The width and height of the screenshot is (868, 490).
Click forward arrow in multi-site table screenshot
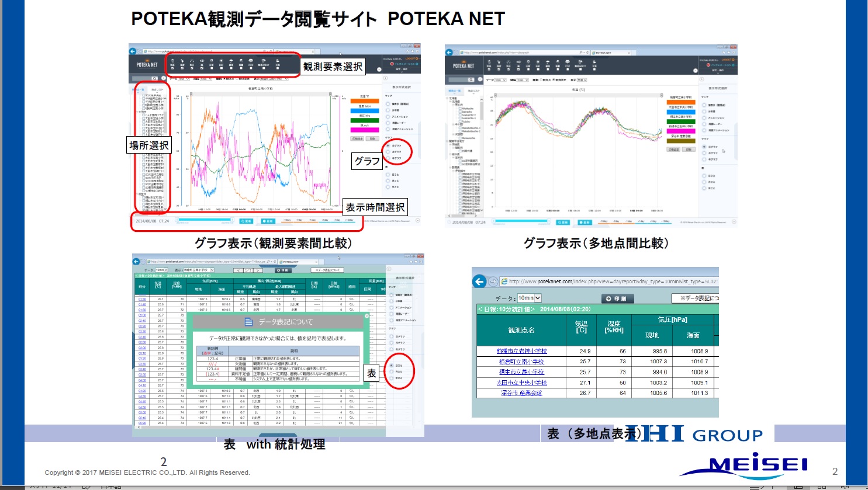493,282
